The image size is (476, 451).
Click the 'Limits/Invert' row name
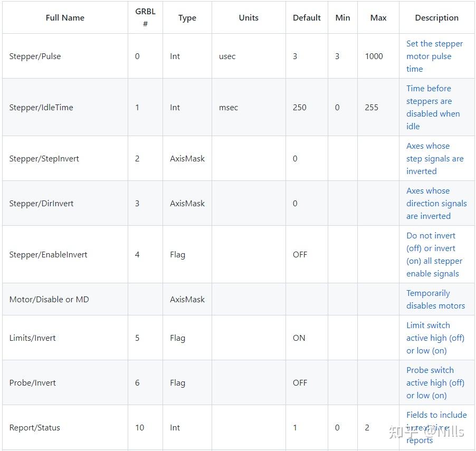click(x=32, y=338)
